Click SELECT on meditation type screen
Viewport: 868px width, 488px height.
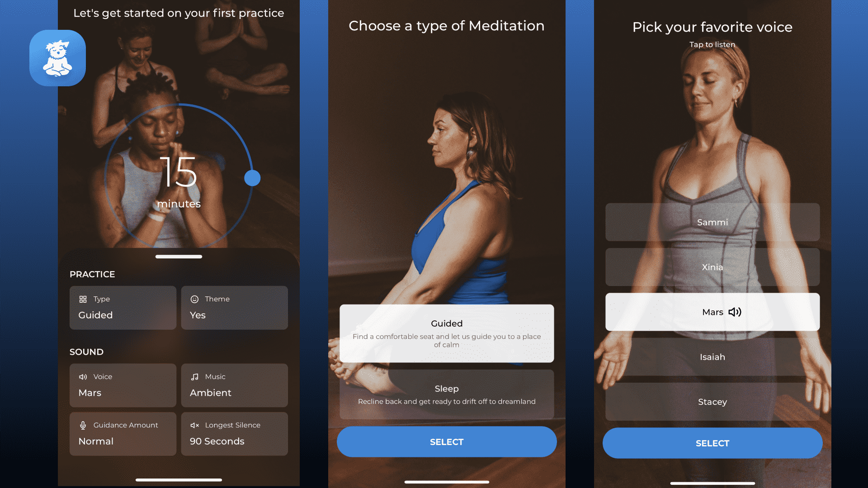(447, 441)
